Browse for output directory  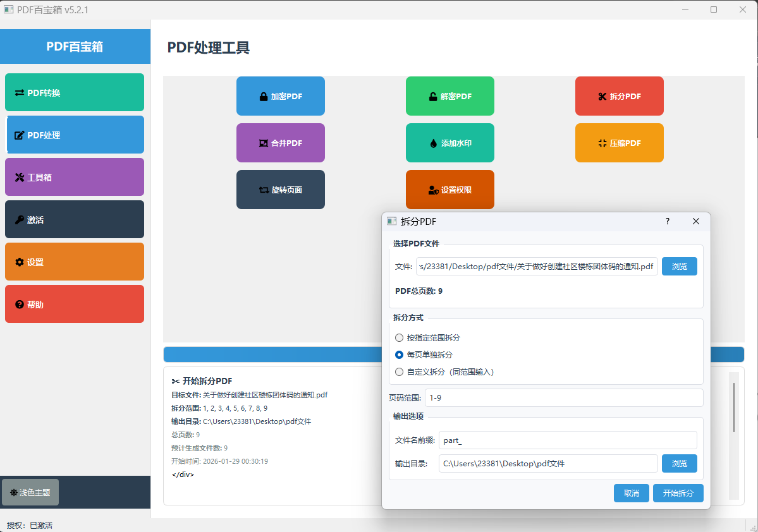click(679, 463)
